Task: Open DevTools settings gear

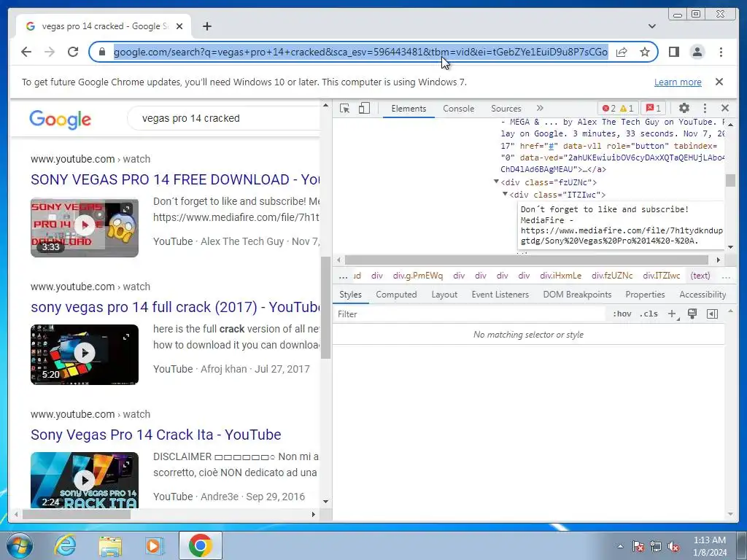Action: [684, 108]
